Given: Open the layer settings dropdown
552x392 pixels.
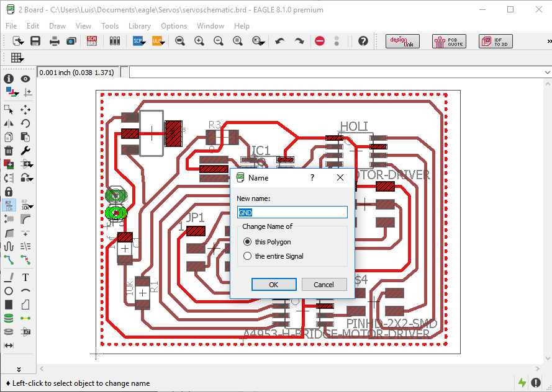Looking at the screenshot, I should pyautogui.click(x=11, y=92).
